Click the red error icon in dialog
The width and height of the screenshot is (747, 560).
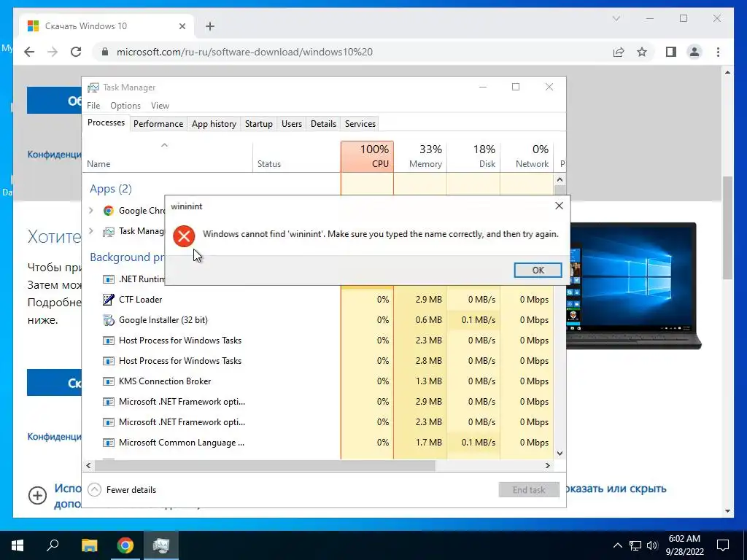click(184, 236)
